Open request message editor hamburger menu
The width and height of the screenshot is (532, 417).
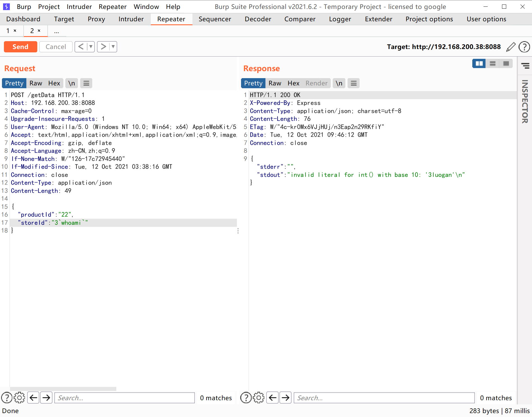click(x=86, y=83)
